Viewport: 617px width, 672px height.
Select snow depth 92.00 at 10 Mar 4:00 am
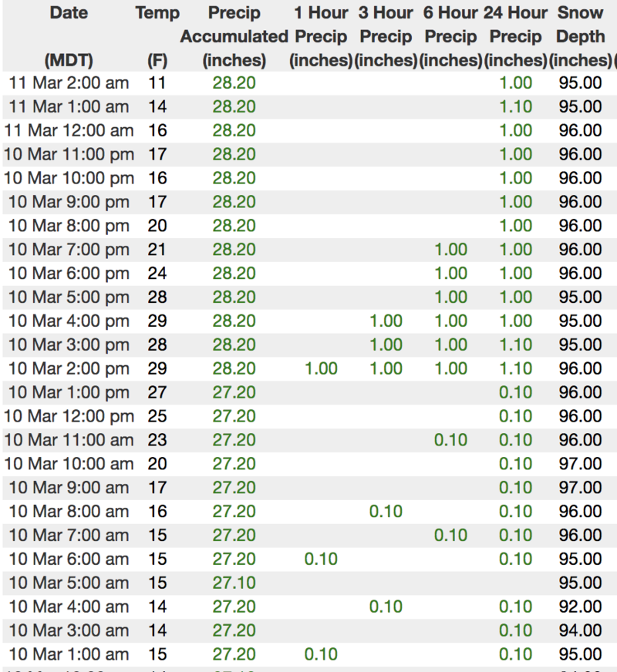[x=580, y=606]
